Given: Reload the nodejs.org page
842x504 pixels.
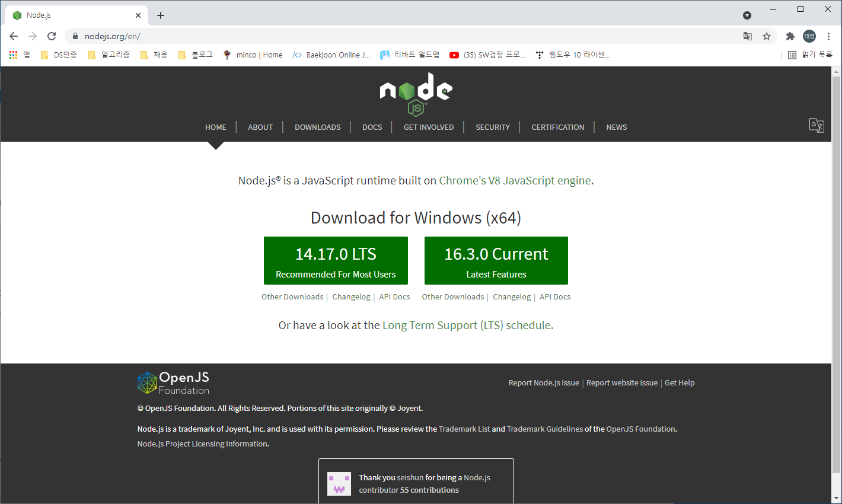Looking at the screenshot, I should point(52,36).
